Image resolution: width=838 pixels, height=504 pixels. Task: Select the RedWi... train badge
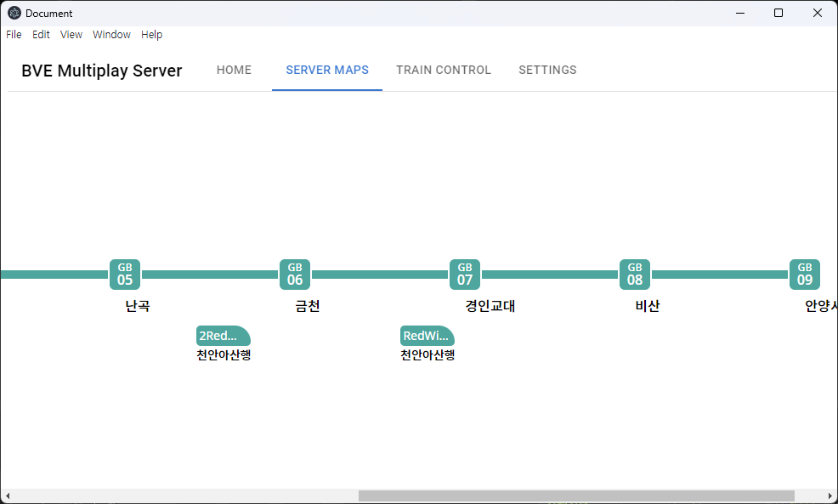tap(427, 336)
